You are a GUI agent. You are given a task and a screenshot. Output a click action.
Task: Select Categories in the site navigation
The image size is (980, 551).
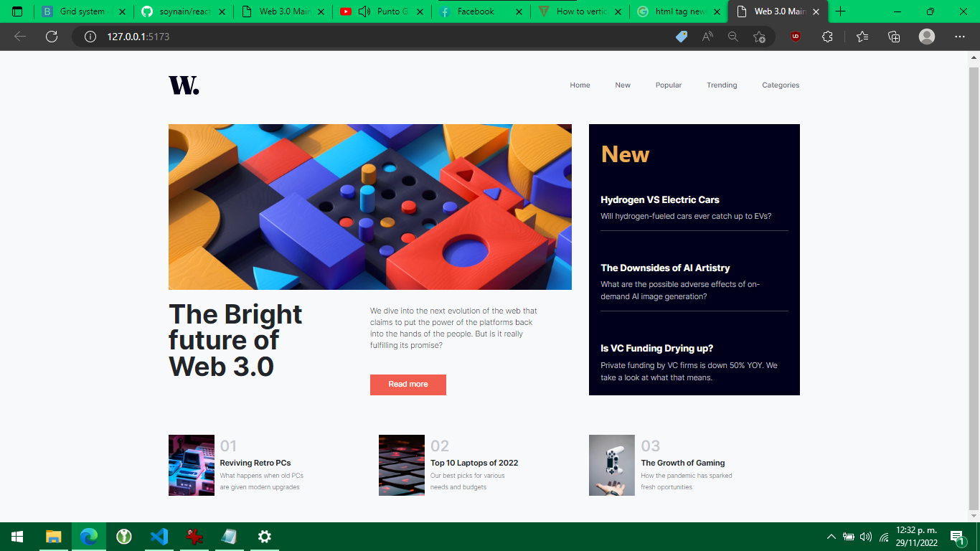click(x=781, y=85)
